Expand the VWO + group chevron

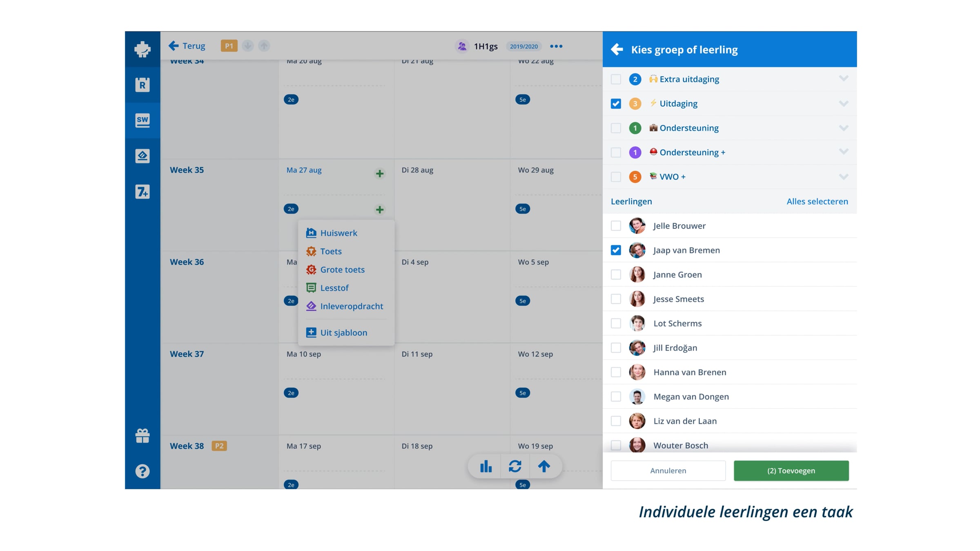(x=844, y=177)
